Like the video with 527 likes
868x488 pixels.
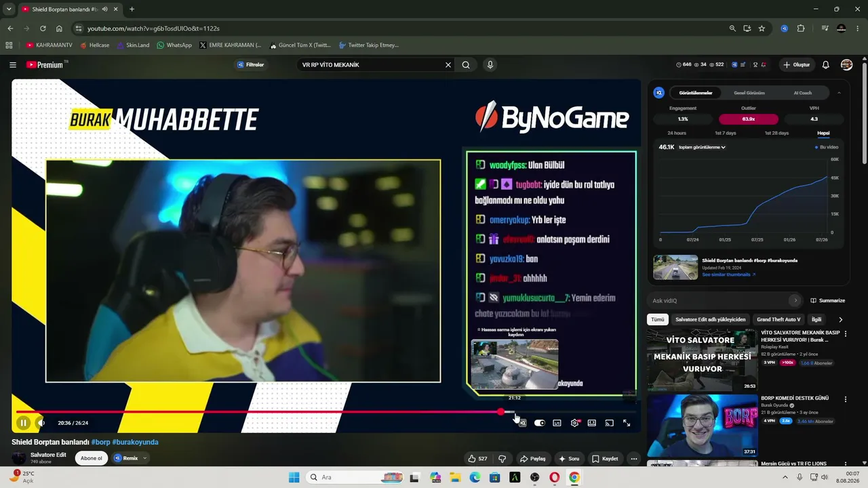(477, 459)
